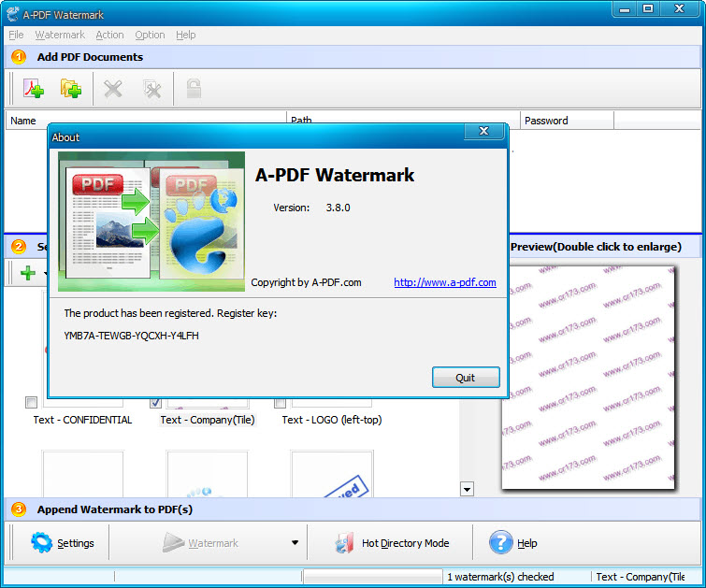Click Quit in the About dialog
This screenshot has height=588, width=706.
click(x=466, y=378)
